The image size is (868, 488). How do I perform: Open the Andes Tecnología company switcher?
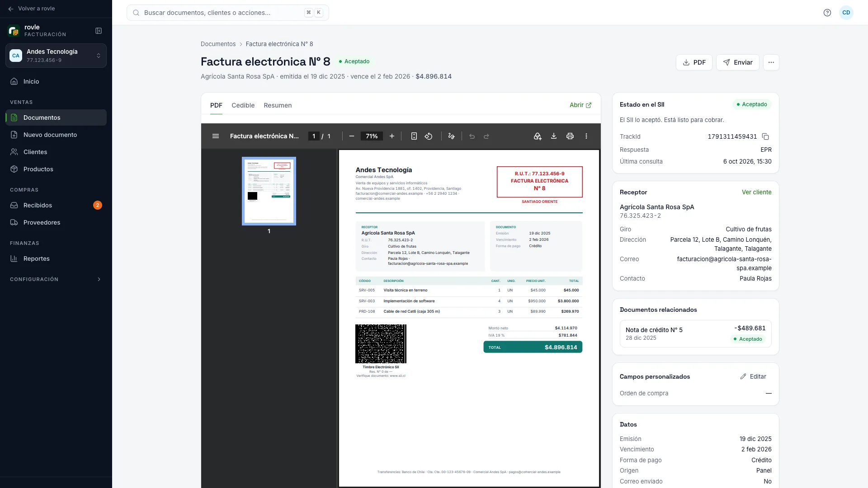(x=56, y=56)
